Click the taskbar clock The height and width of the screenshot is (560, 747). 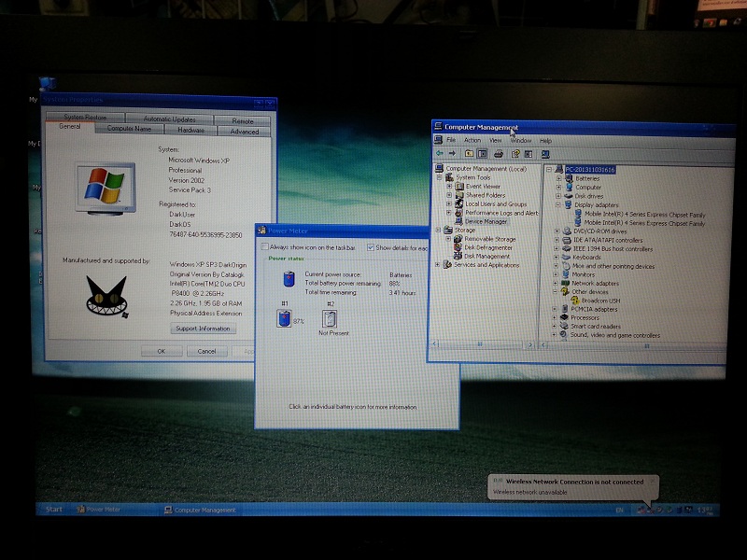tap(705, 510)
